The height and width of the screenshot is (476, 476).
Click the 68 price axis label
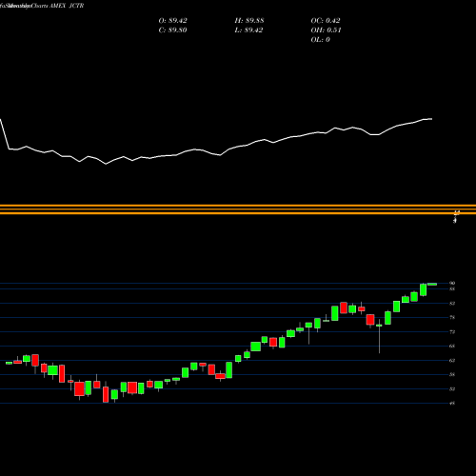(x=452, y=346)
